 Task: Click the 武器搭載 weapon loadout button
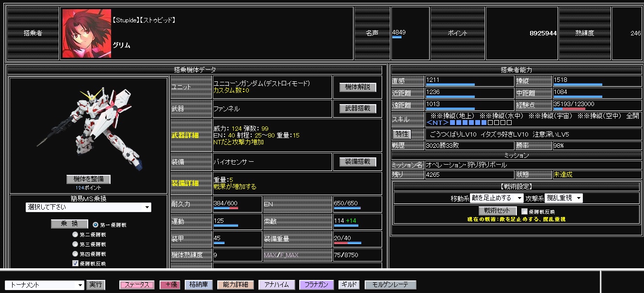click(x=358, y=108)
